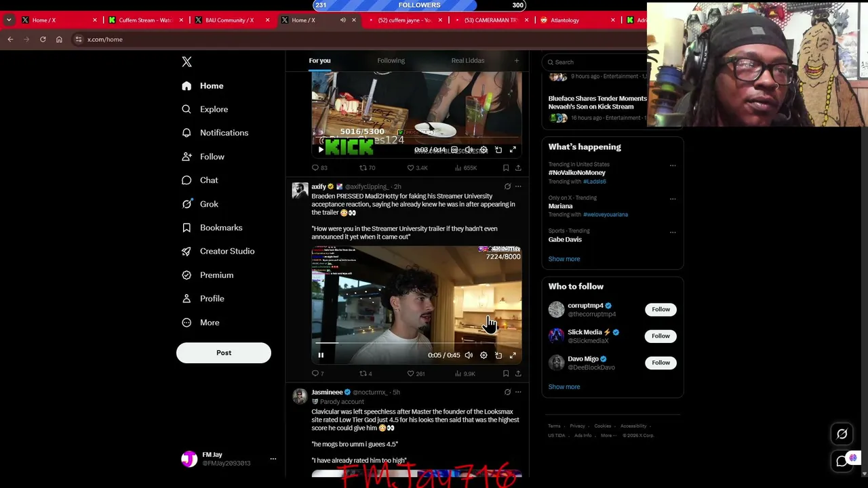Repost the axify post
This screenshot has height=488, width=868.
366,373
